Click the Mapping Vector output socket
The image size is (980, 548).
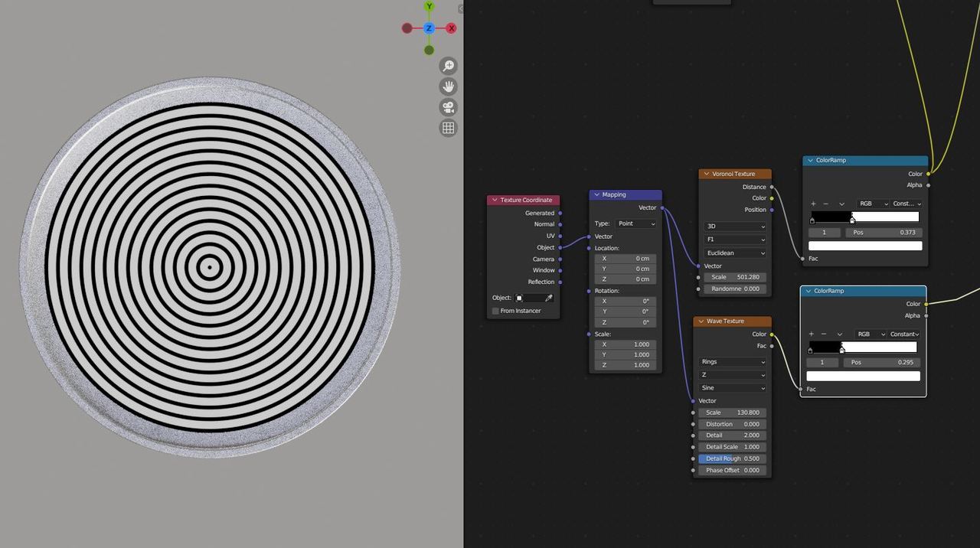662,208
